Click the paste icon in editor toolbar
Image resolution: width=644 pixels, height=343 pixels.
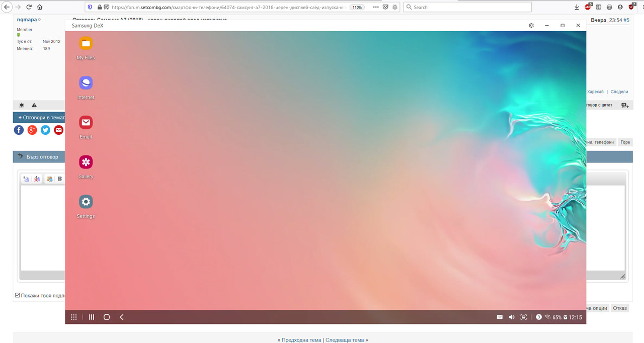click(49, 179)
